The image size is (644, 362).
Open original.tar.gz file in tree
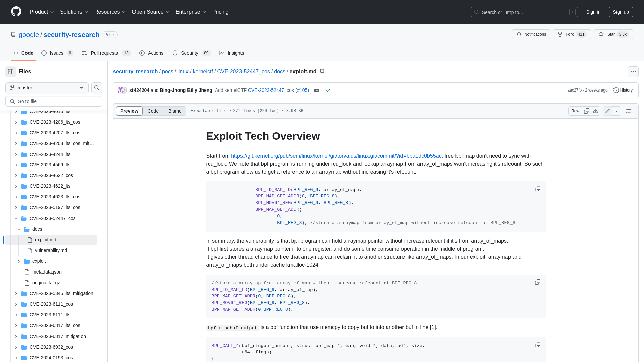[46, 283]
